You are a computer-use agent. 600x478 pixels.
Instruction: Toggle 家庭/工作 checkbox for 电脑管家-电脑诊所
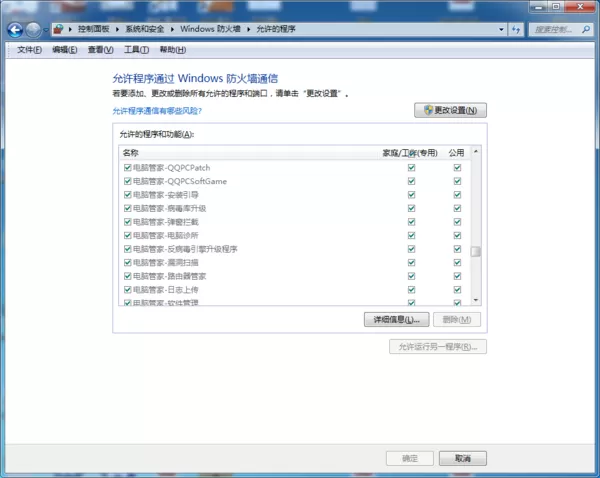point(411,235)
